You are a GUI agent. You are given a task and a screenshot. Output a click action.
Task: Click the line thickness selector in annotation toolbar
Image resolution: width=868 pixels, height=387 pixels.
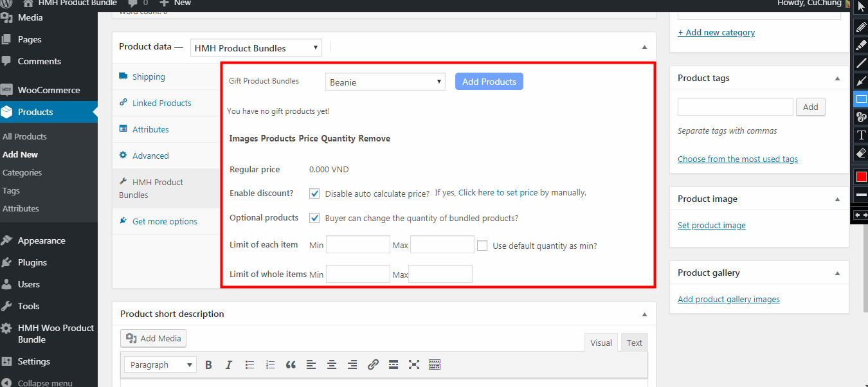coord(862,194)
